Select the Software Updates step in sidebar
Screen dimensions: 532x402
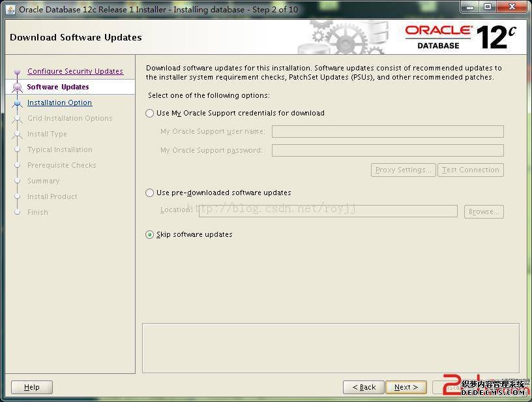point(58,87)
